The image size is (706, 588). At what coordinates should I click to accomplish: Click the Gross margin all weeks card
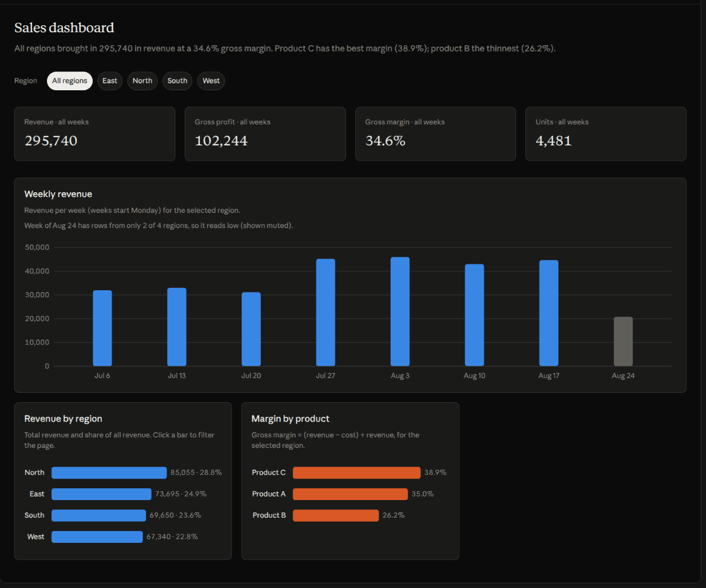pos(436,134)
